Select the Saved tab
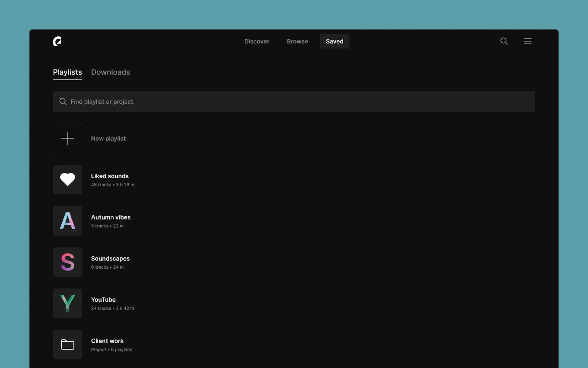This screenshot has height=368, width=588. pos(334,41)
